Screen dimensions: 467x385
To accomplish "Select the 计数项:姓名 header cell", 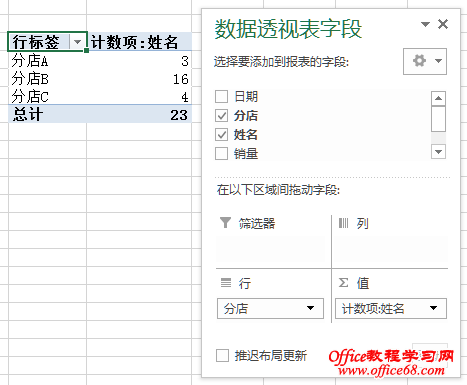I will pyautogui.click(x=139, y=42).
